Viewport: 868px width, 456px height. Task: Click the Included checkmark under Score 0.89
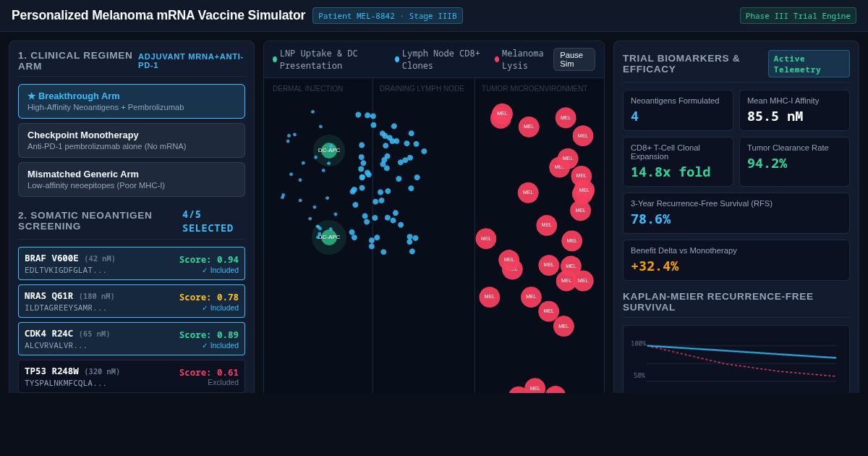click(x=220, y=346)
